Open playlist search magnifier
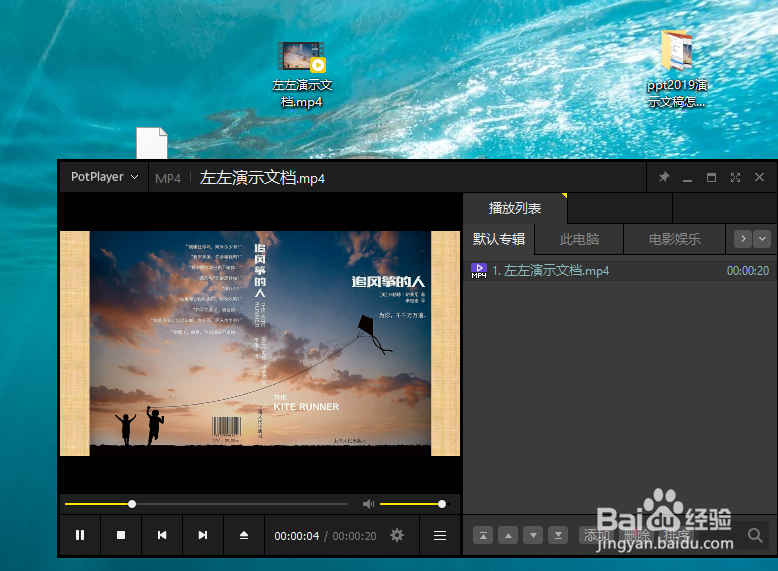 (x=755, y=535)
